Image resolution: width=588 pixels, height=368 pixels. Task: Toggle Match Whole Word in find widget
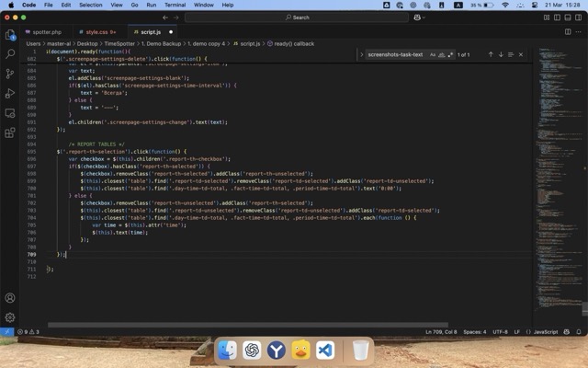pyautogui.click(x=442, y=54)
